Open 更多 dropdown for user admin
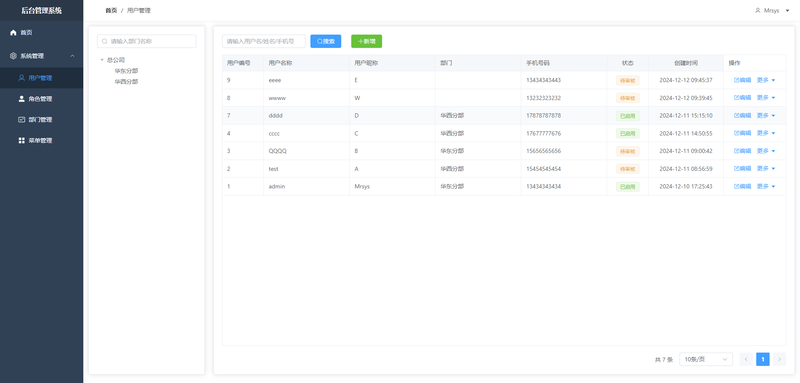800x383 pixels. point(766,187)
